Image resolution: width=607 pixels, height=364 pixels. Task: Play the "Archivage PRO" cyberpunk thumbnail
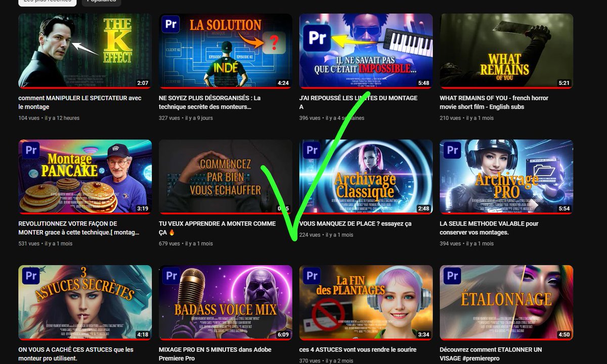506,175
